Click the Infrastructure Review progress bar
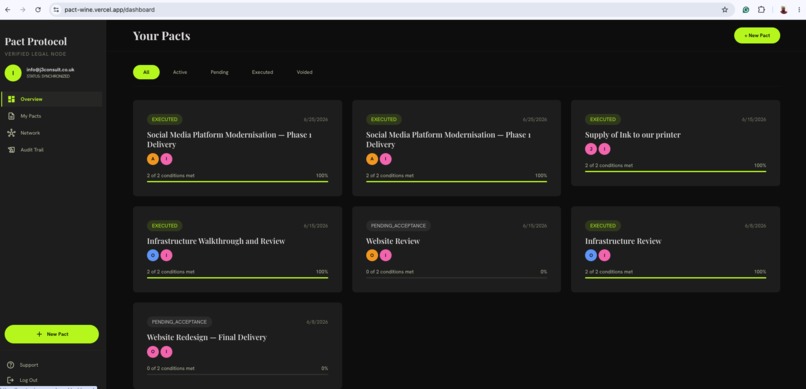Viewport: 806px width, 389px height. click(675, 277)
